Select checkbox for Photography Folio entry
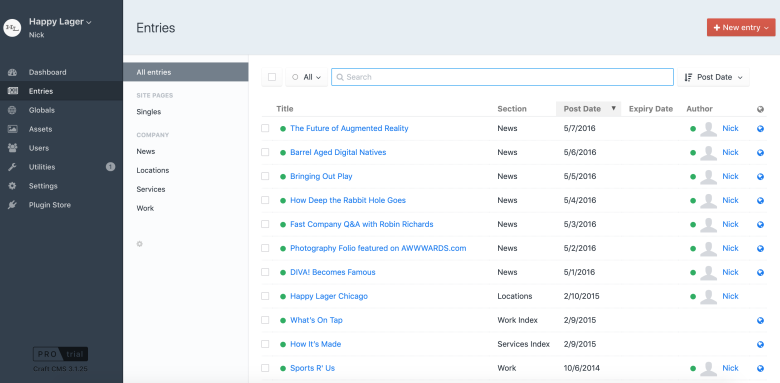The width and height of the screenshot is (780, 383). [265, 248]
